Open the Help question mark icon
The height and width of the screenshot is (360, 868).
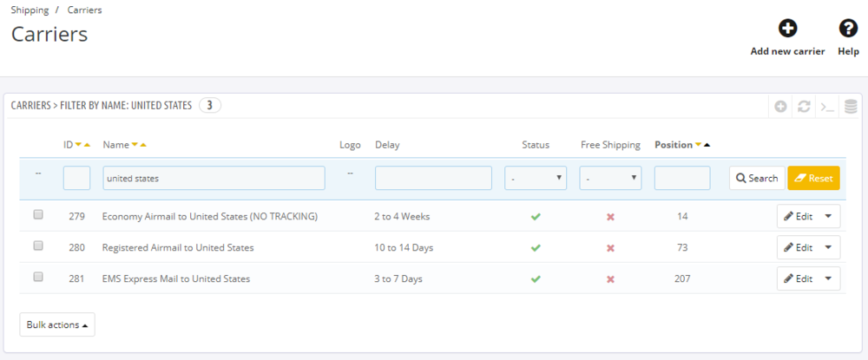pos(848,29)
